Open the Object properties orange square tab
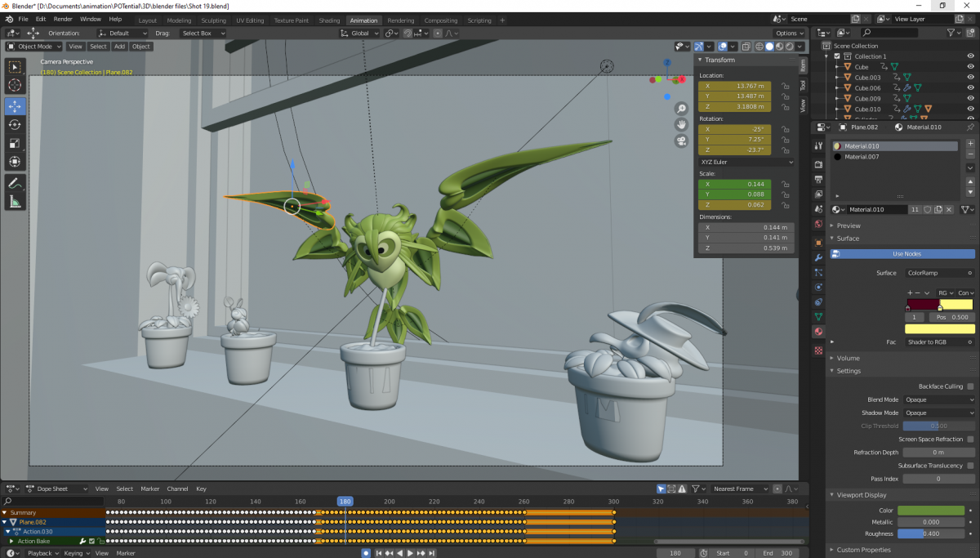 tap(818, 243)
